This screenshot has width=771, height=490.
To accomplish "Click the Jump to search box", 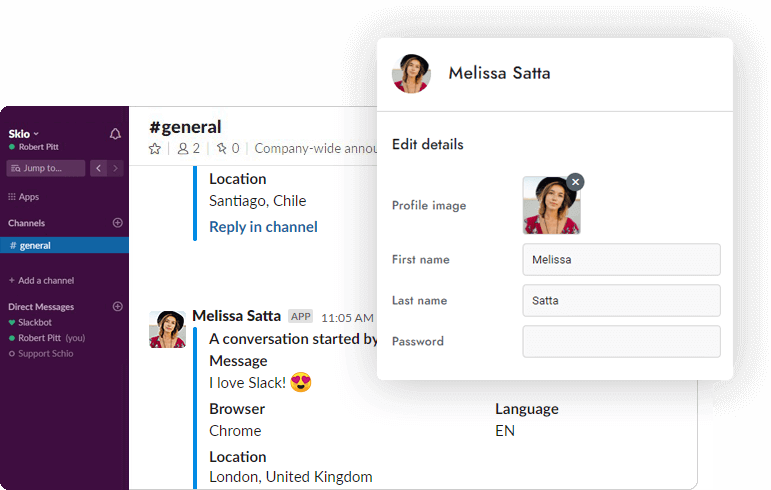I will click(46, 168).
